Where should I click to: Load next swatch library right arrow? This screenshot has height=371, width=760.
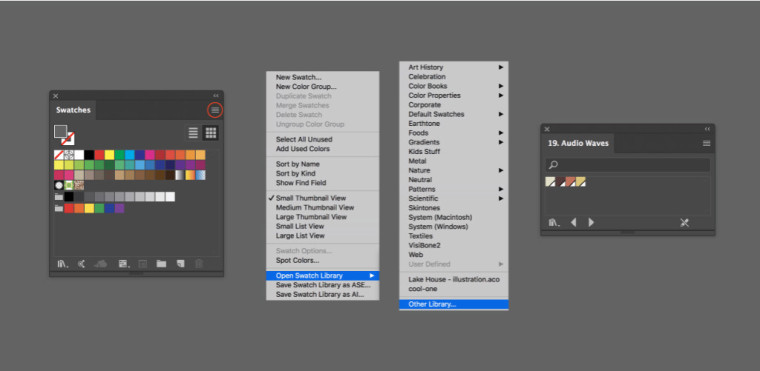(591, 223)
